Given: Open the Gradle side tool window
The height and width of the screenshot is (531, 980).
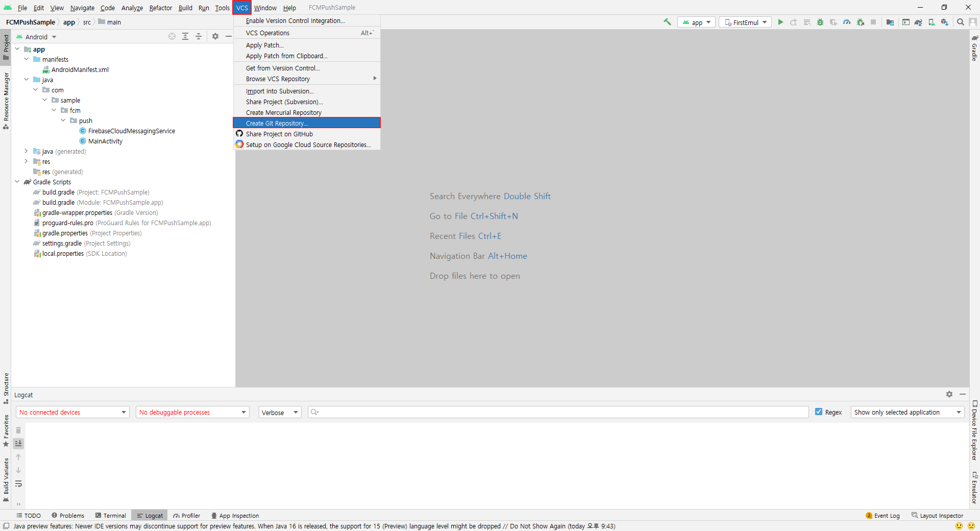Looking at the screenshot, I should (974, 48).
